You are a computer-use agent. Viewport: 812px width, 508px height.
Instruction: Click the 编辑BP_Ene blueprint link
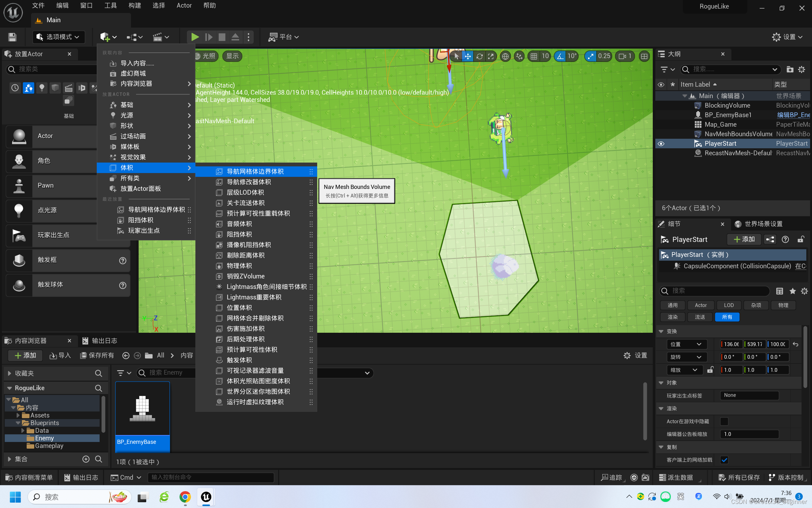[793, 115]
